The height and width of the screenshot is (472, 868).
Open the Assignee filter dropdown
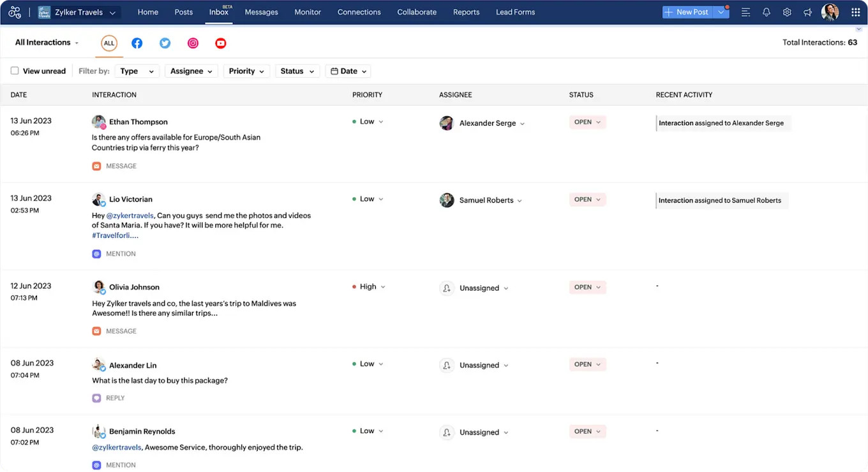click(191, 71)
